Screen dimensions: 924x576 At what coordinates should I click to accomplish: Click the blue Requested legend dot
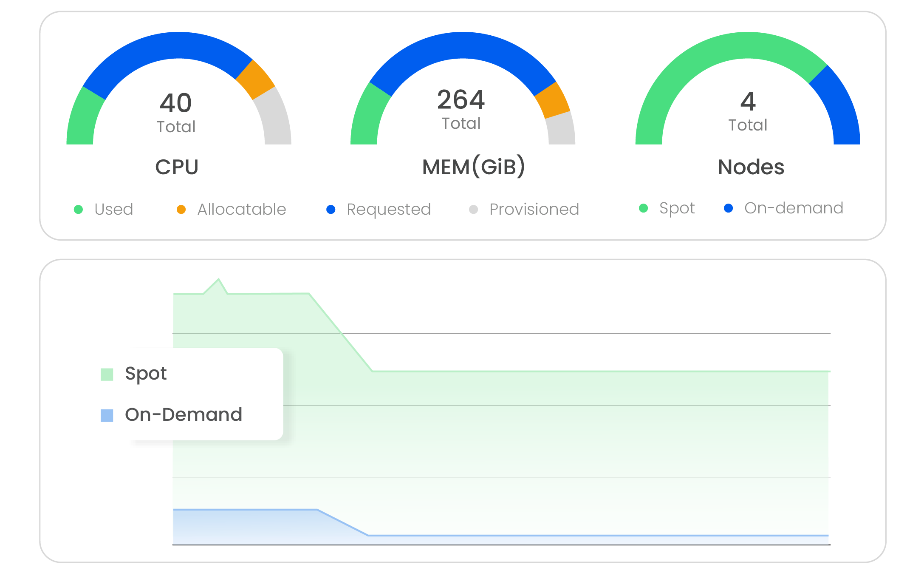coord(331,209)
